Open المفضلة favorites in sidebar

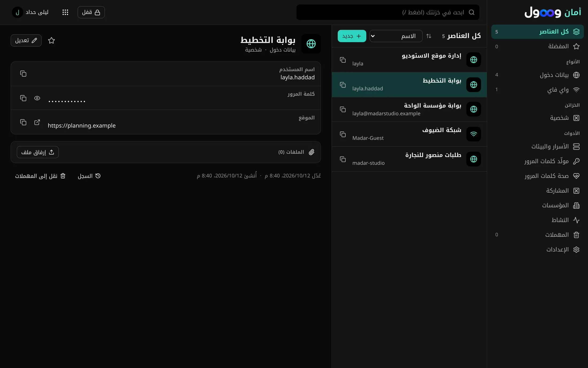click(537, 46)
